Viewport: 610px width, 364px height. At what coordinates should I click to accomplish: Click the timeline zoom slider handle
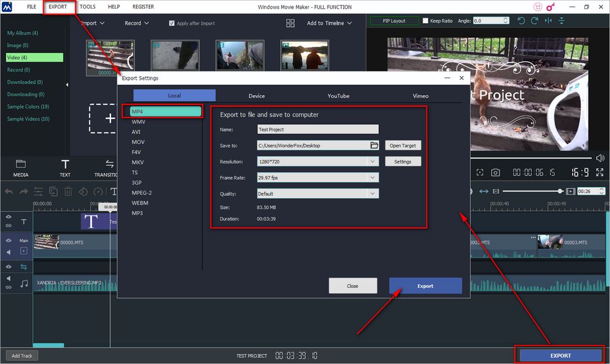coord(560,191)
